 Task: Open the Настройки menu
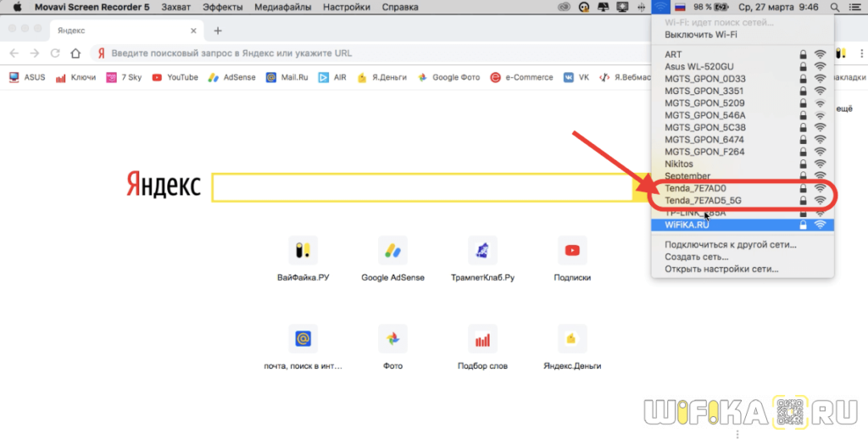(x=347, y=7)
